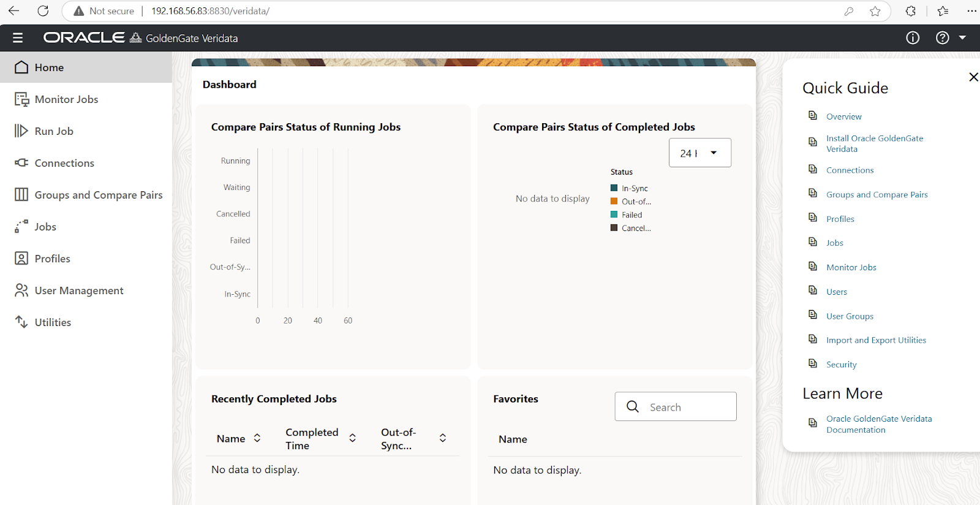Open the hamburger navigation menu
This screenshot has width=980, height=505.
[x=18, y=38]
